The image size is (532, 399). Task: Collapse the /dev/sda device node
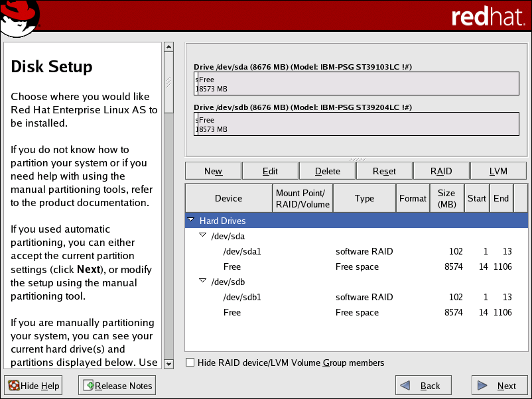coord(202,235)
